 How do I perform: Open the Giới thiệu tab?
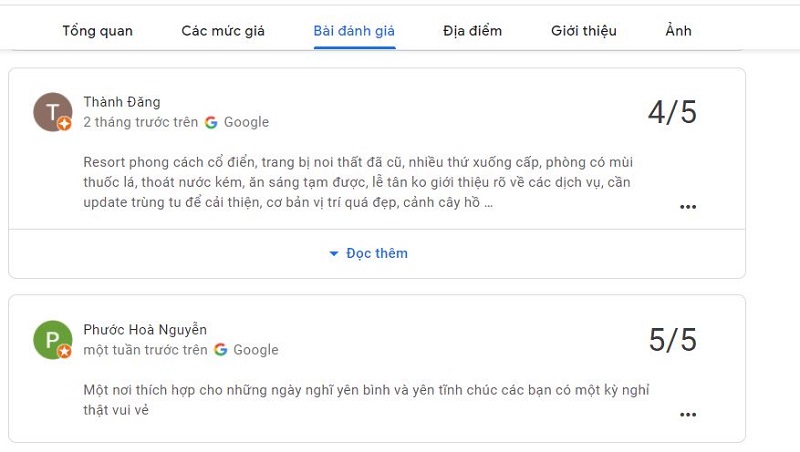click(x=584, y=31)
